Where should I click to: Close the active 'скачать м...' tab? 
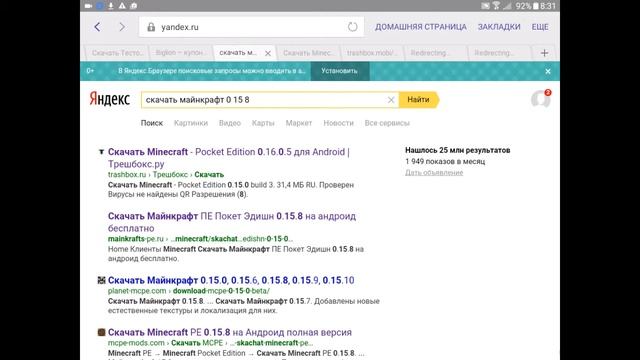pos(268,53)
